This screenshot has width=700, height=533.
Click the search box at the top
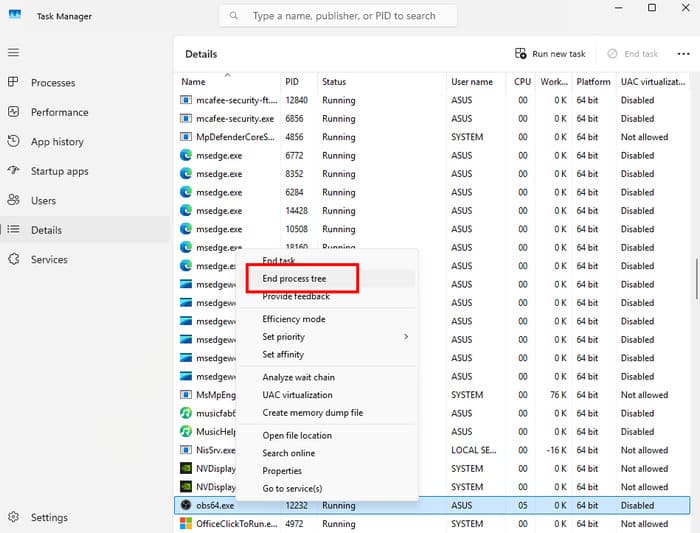pyautogui.click(x=338, y=16)
